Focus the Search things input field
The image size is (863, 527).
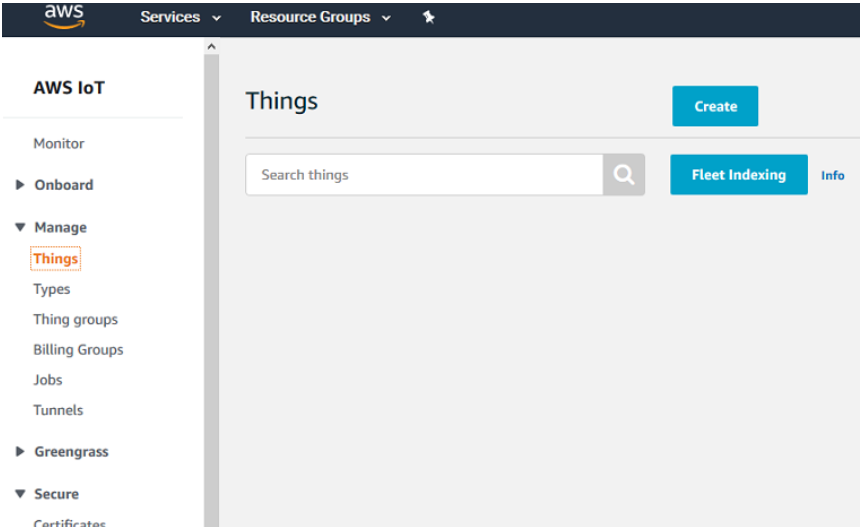pos(424,174)
